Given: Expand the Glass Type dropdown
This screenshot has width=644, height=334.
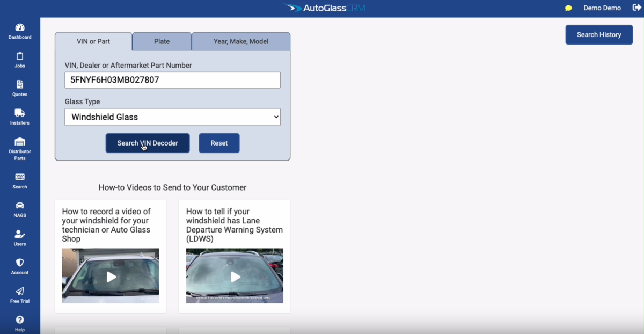Looking at the screenshot, I should click(172, 117).
